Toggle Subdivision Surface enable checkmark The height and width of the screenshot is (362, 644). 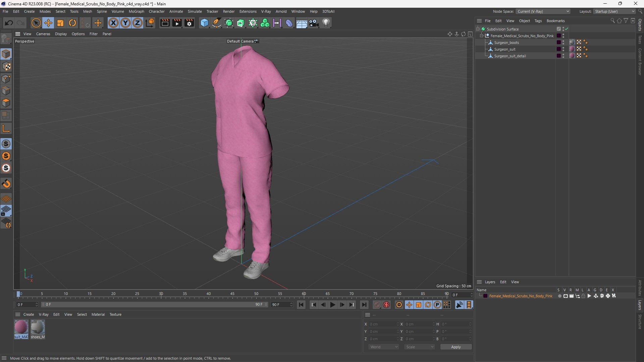[567, 29]
